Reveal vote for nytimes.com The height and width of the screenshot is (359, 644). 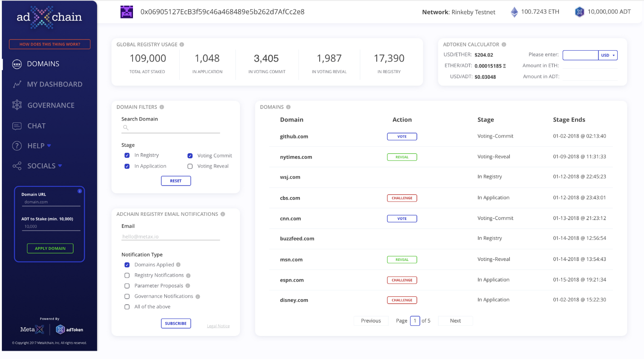[x=402, y=157]
